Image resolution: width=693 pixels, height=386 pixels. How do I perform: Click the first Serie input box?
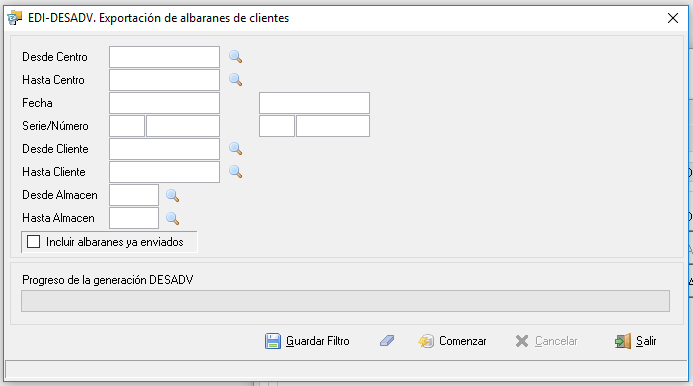tap(127, 126)
